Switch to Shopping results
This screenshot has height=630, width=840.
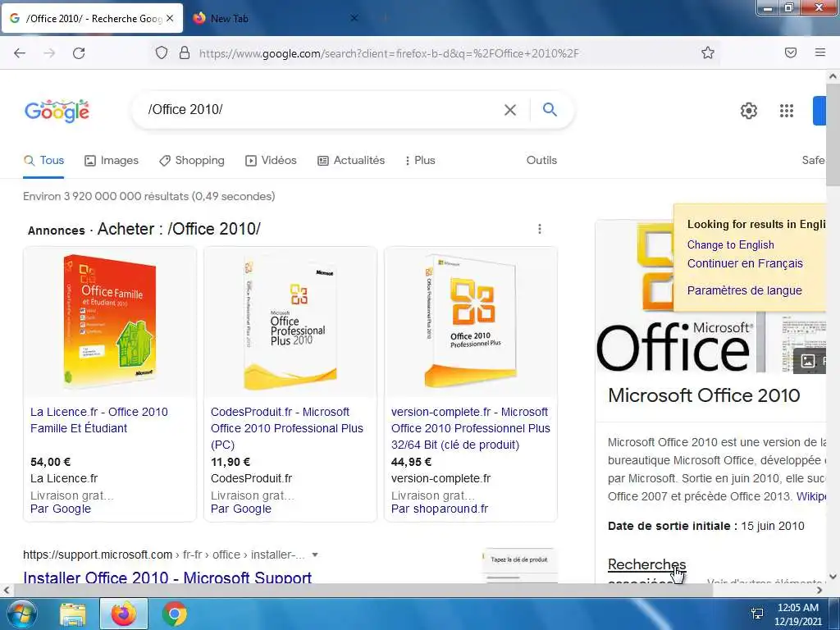[192, 160]
